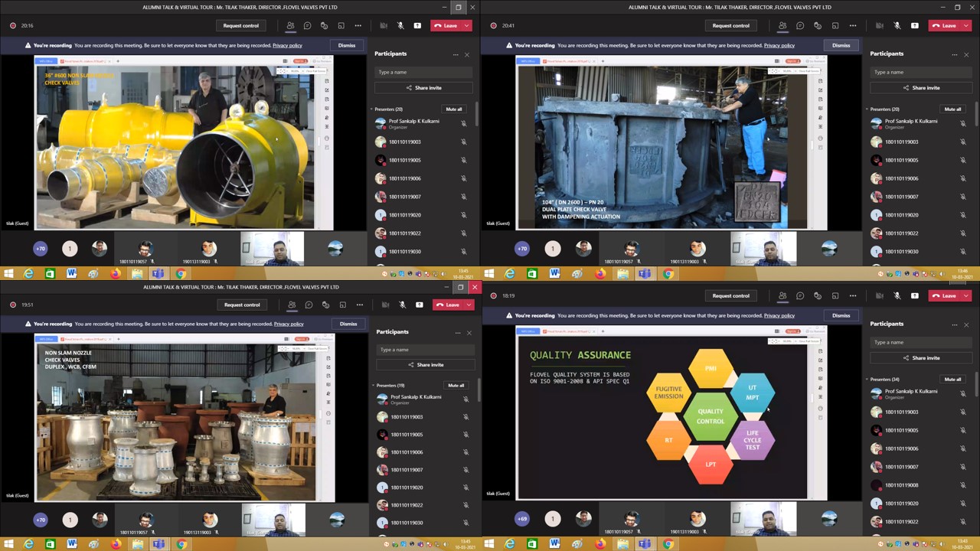Viewport: 980px width, 551px height.
Task: Toggle the camera in the 19:51 meeting
Action: coord(385,305)
